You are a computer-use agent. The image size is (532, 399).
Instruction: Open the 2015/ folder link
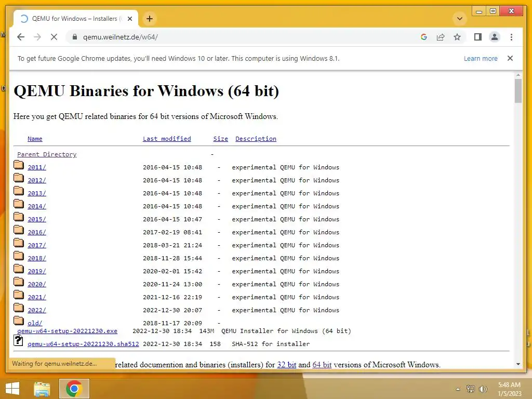(x=37, y=219)
